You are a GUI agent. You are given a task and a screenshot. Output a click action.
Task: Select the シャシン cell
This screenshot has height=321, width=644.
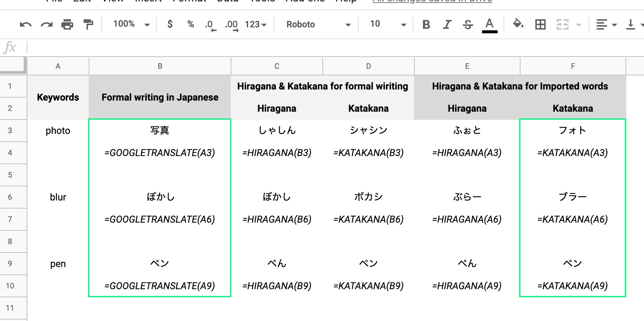(x=369, y=131)
